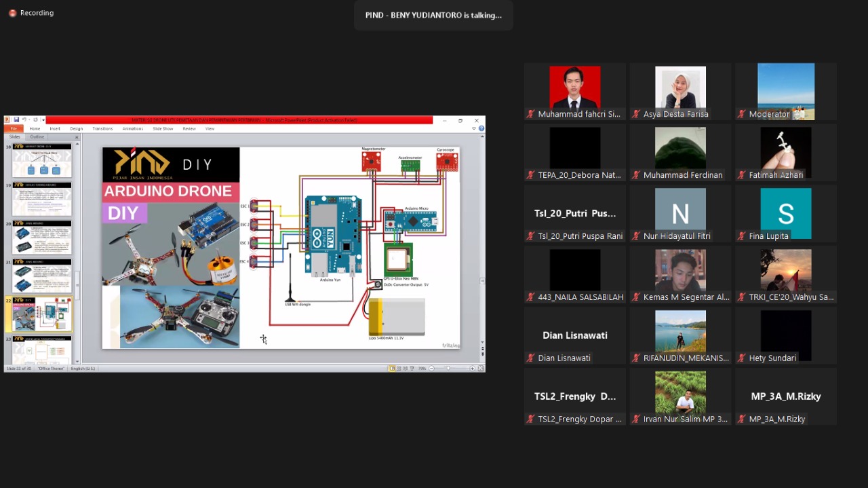The height and width of the screenshot is (488, 868).
Task: Click the English (U.S.) language indicator
Action: (x=83, y=369)
